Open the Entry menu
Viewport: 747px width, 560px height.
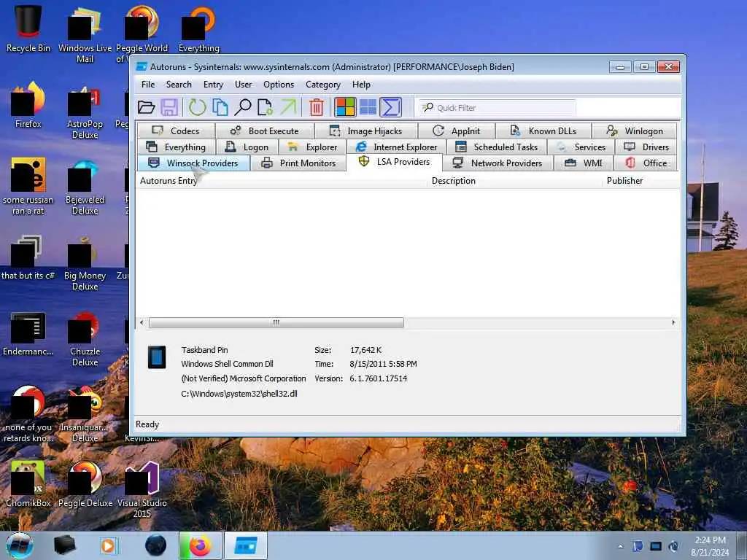213,85
